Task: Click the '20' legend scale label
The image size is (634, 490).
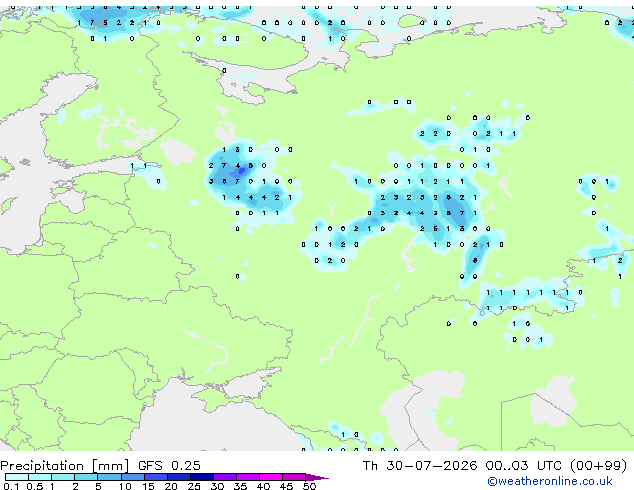Action: (x=171, y=486)
